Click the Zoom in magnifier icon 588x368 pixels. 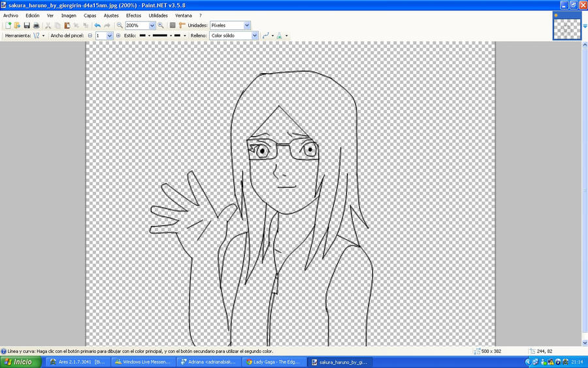point(161,25)
